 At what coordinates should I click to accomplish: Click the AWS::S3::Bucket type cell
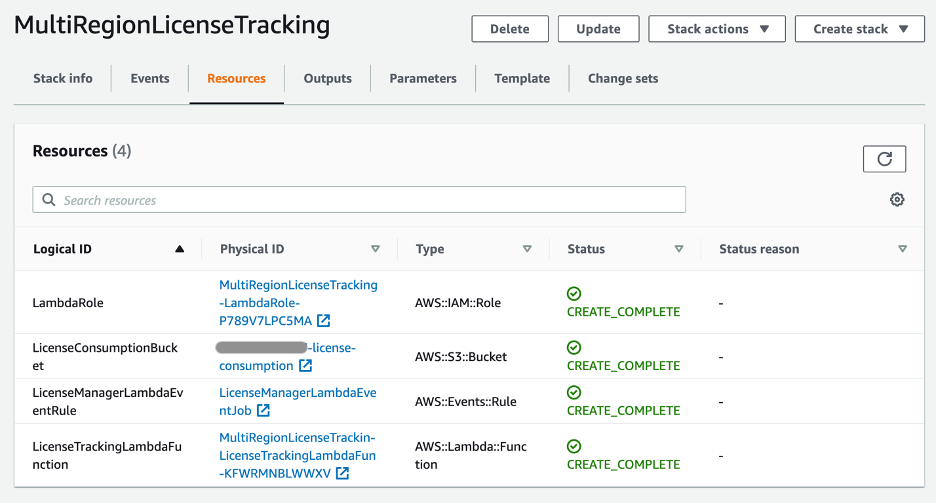pos(461,357)
